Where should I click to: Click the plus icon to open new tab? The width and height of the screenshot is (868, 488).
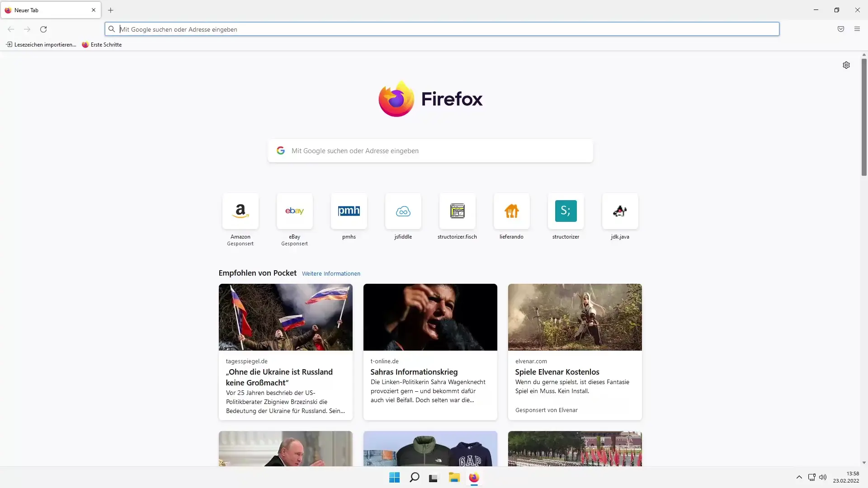click(110, 10)
